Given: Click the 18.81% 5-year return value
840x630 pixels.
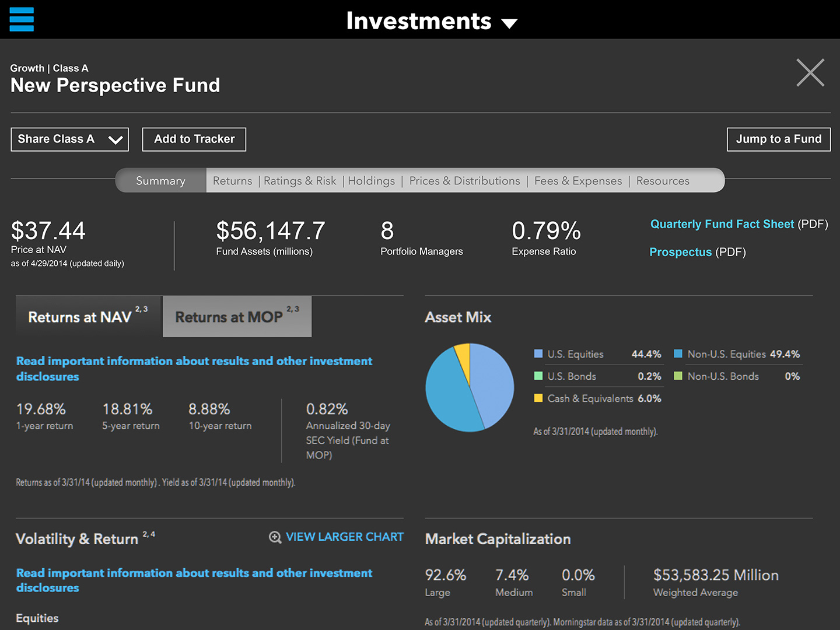Looking at the screenshot, I should tap(127, 409).
